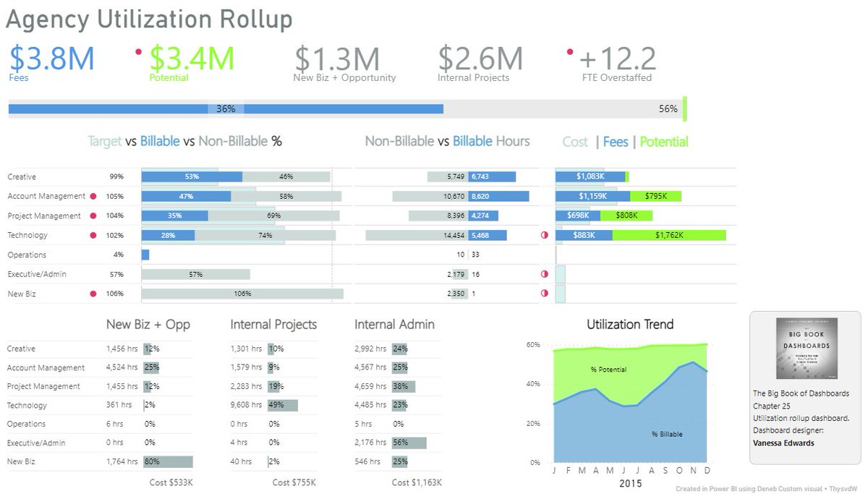Image resolution: width=868 pixels, height=499 pixels.
Task: Select the 49% Internal Projects bar
Action: click(x=283, y=405)
